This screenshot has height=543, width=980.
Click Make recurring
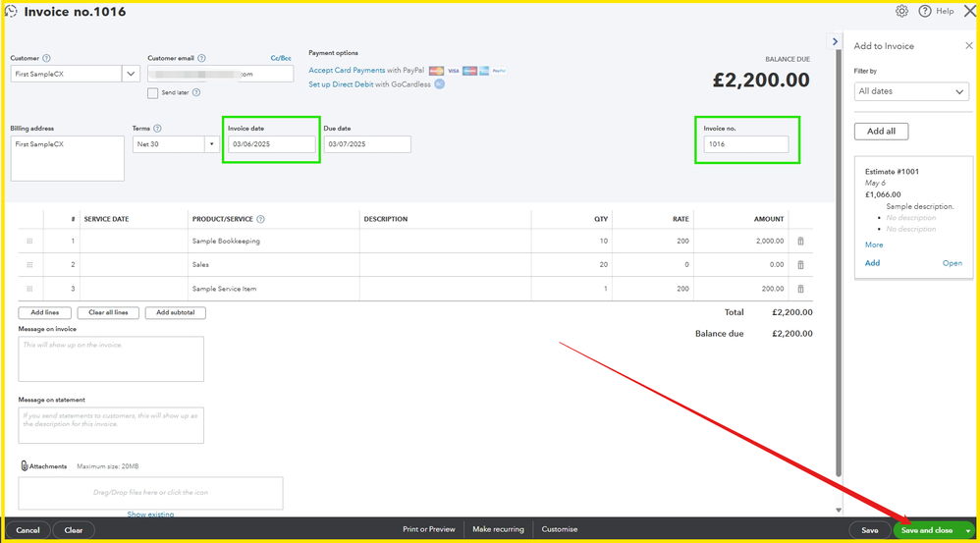(498, 529)
